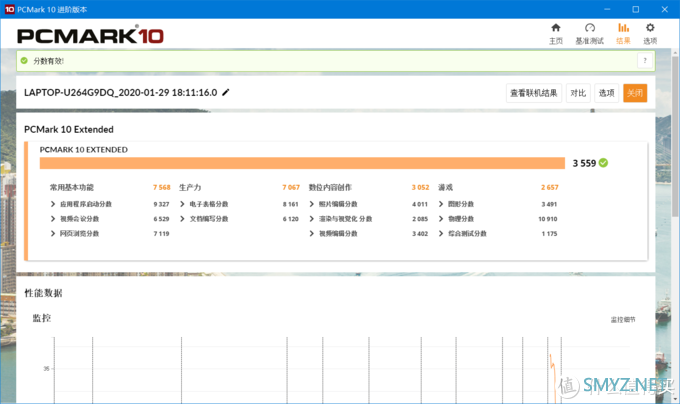
Task: Open the Home (主页) tab
Action: pyautogui.click(x=556, y=34)
